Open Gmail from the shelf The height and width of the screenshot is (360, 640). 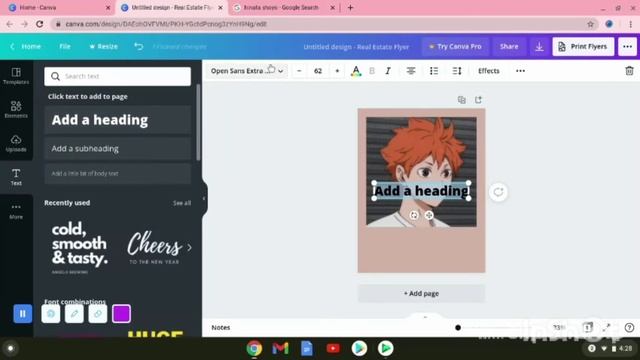tap(280, 348)
